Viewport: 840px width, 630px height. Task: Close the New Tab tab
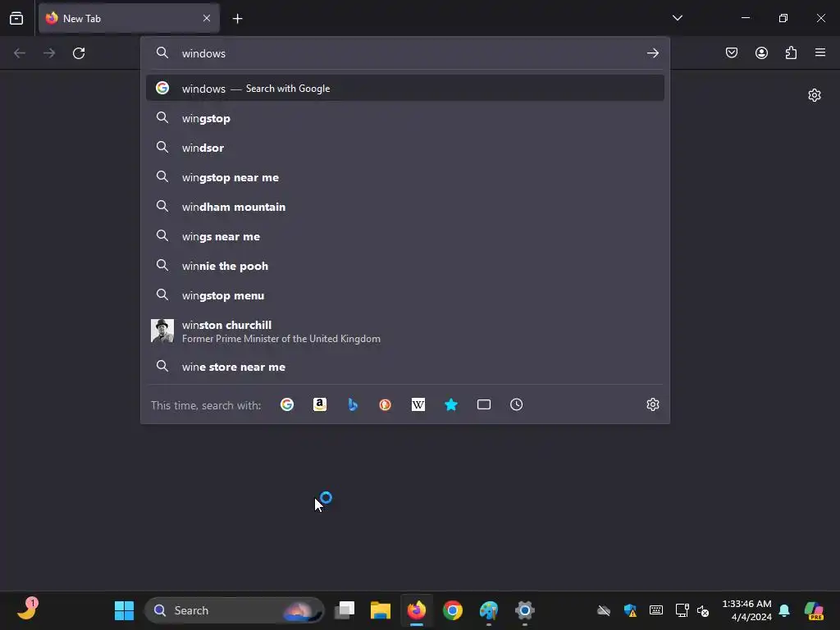coord(207,18)
